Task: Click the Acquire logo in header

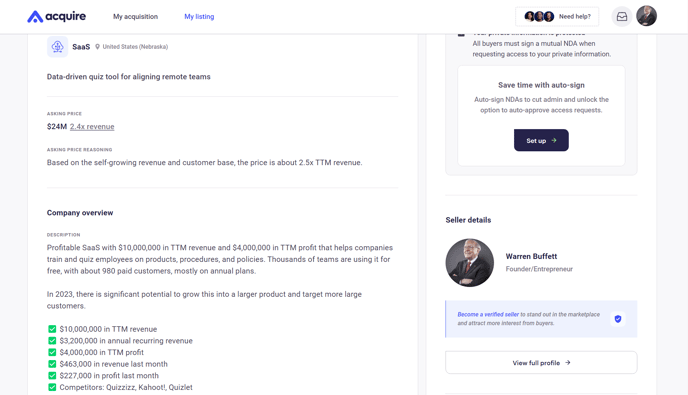Action: [x=57, y=17]
